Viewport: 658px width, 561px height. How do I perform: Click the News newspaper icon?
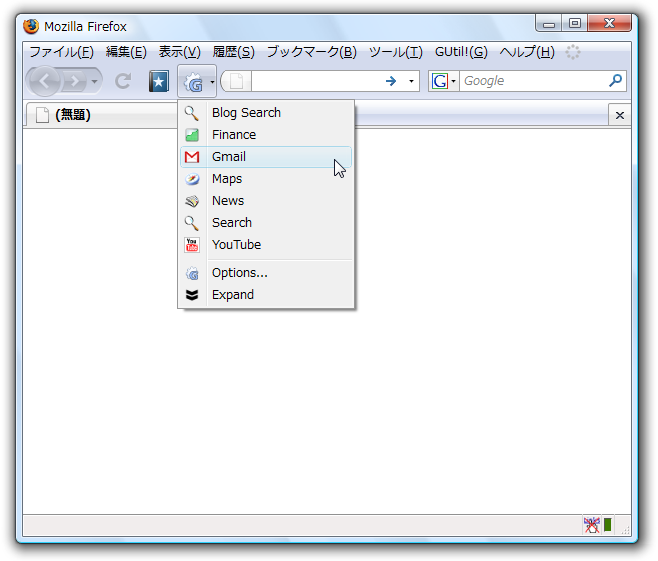point(192,201)
